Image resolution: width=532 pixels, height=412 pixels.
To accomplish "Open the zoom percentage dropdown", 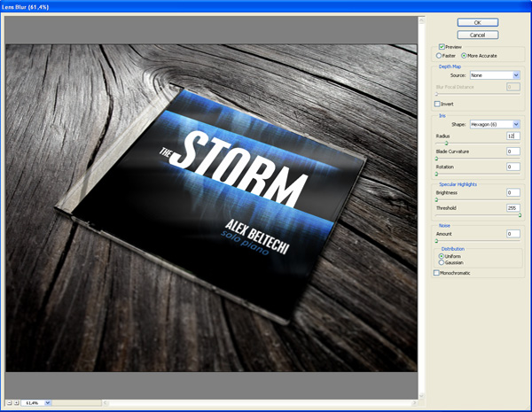I will click(48, 403).
